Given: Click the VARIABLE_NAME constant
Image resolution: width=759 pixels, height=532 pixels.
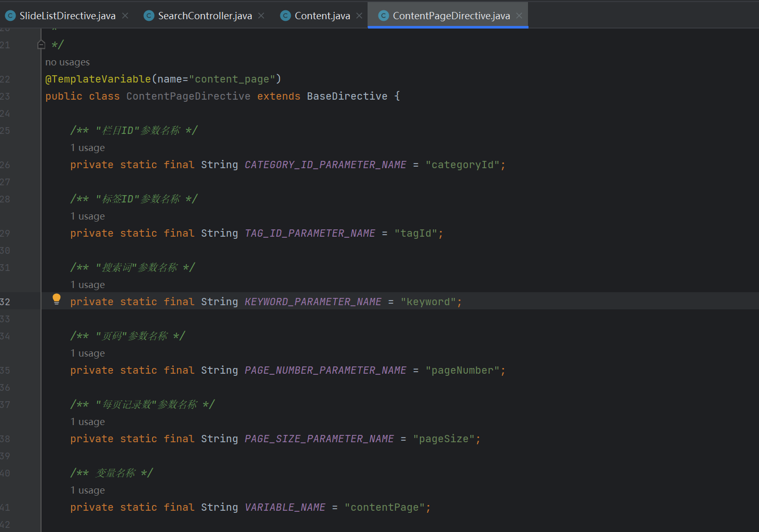Looking at the screenshot, I should click(x=285, y=507).
